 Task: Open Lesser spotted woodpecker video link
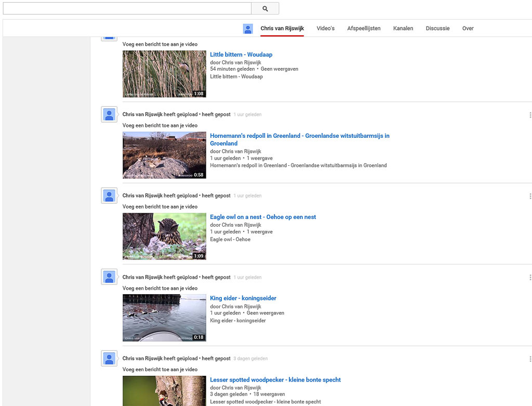(275, 379)
